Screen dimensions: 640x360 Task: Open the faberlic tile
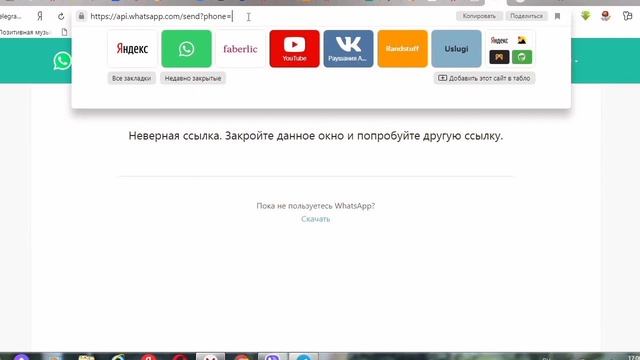coord(240,49)
